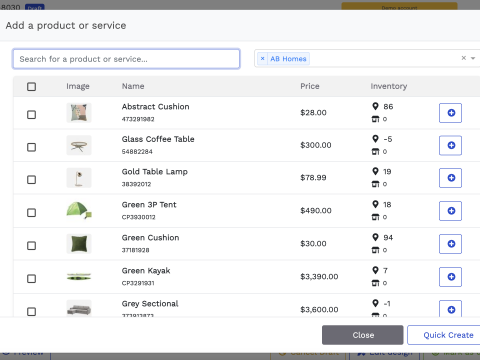This screenshot has height=360, width=480.
Task: Toggle the select-all checkbox in the table header
Action: coord(31,87)
